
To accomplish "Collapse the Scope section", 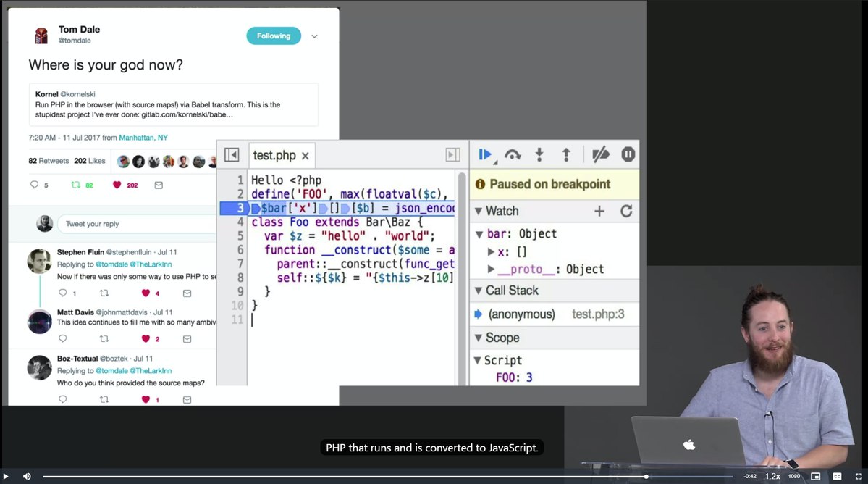I will pyautogui.click(x=479, y=337).
